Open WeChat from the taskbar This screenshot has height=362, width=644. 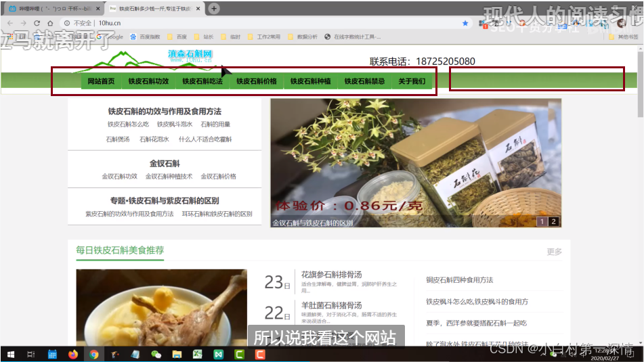(156, 354)
